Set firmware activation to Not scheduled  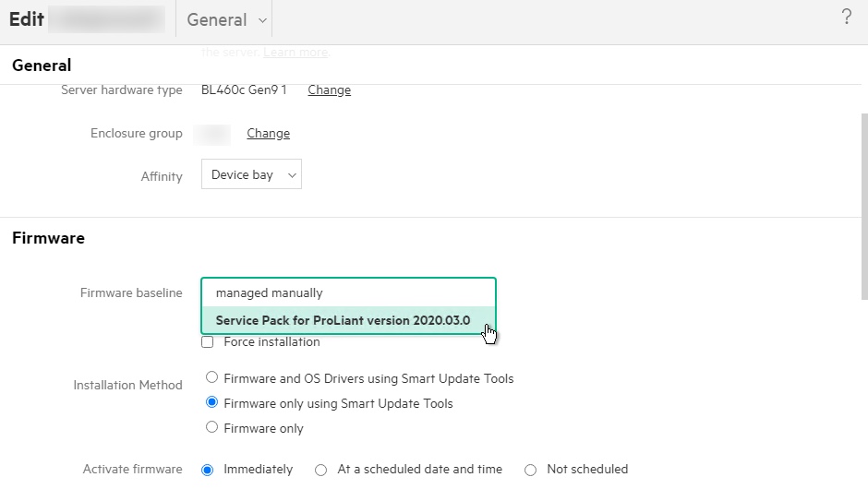pyautogui.click(x=530, y=470)
